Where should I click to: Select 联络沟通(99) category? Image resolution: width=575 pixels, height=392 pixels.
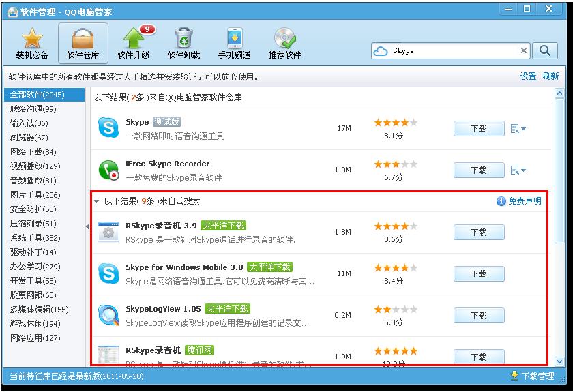tap(33, 109)
